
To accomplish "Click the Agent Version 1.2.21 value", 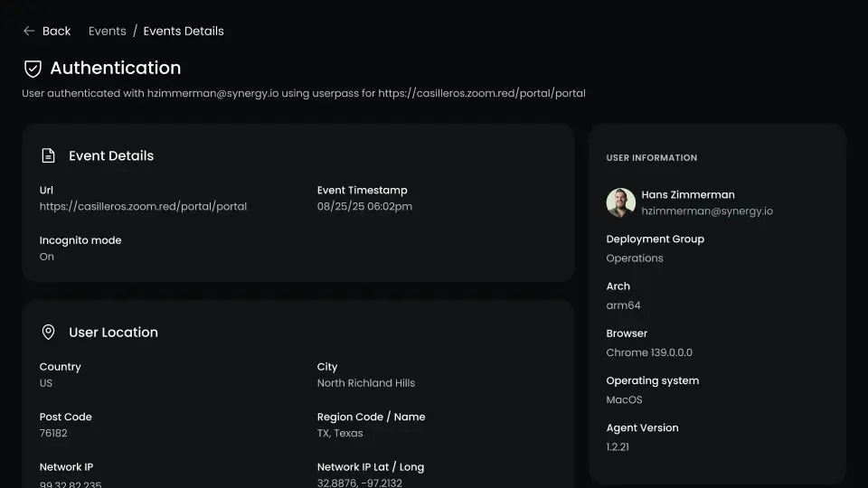I will 619,446.
